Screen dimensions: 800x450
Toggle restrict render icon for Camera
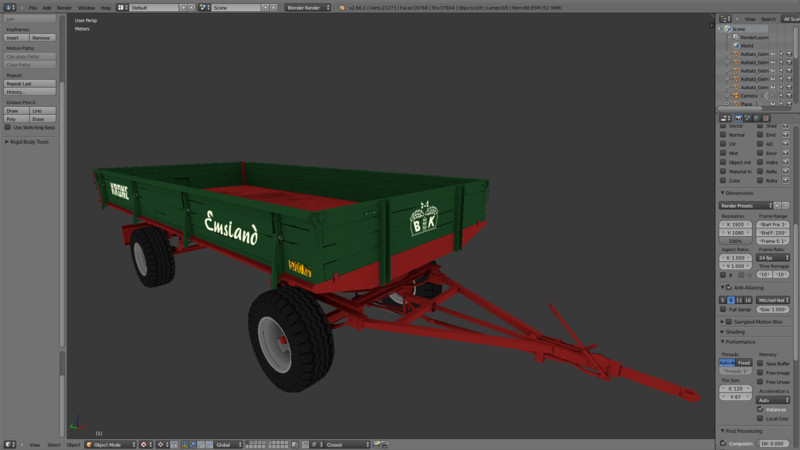(x=789, y=95)
